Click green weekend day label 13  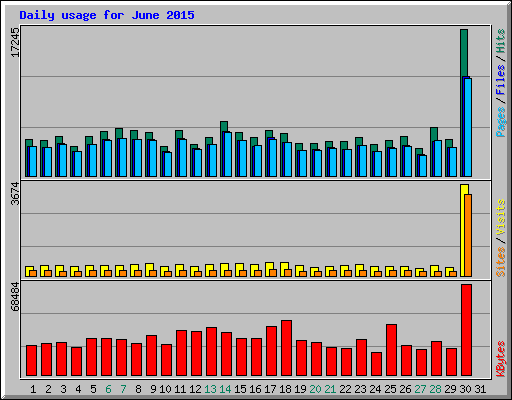[210, 389]
